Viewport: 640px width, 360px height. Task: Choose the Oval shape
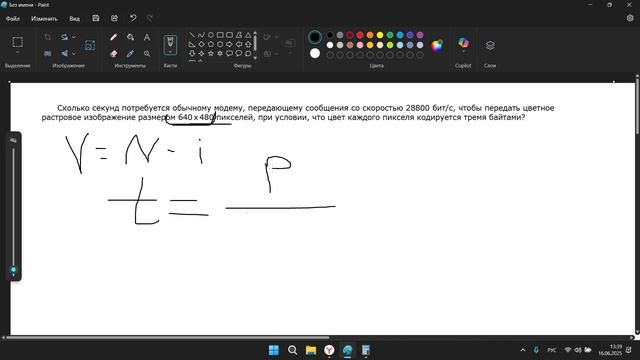tap(211, 35)
